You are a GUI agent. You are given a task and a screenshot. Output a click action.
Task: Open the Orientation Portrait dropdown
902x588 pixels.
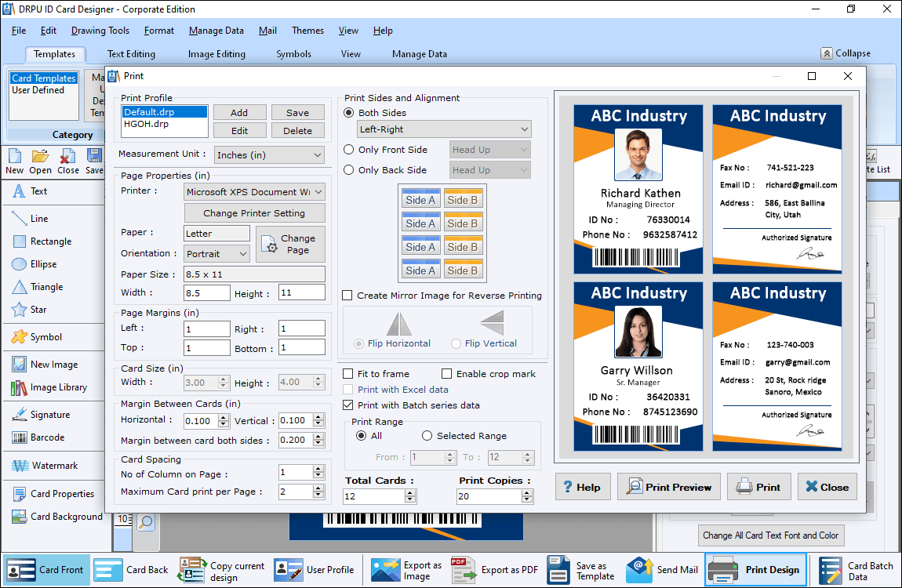pos(216,253)
